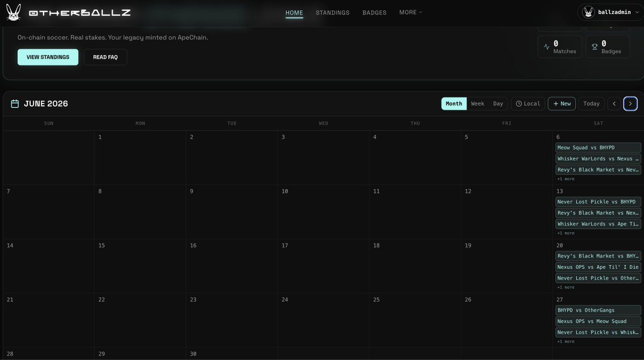Click the Otherballz rabbit logo
Image resolution: width=644 pixels, height=360 pixels.
(x=13, y=12)
